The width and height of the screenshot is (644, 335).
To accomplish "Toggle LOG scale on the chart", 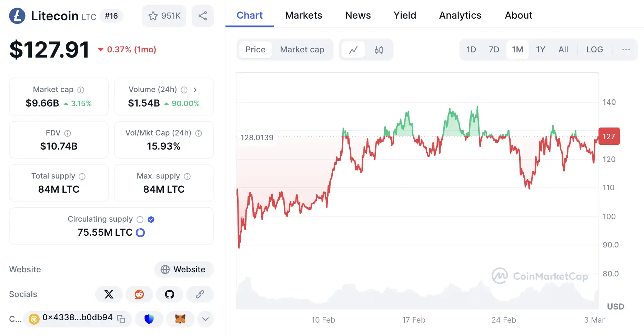I will pyautogui.click(x=594, y=50).
